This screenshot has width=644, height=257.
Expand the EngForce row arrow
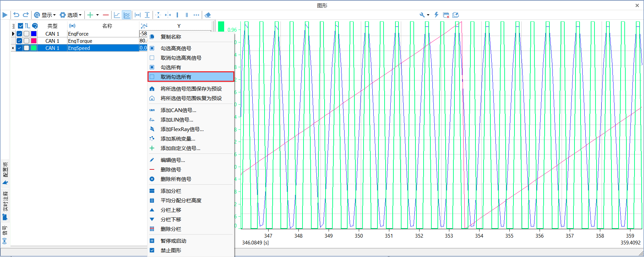coord(13,34)
